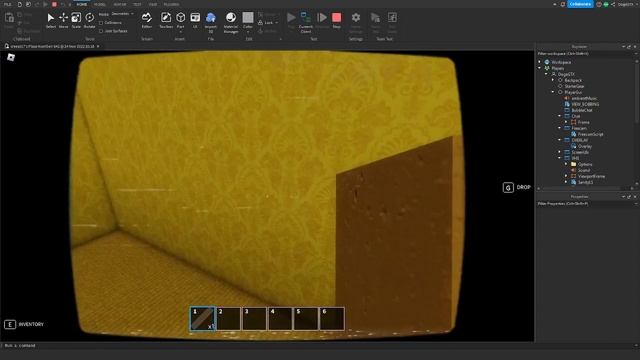Click the new file icon in title bar

(x=20, y=4)
